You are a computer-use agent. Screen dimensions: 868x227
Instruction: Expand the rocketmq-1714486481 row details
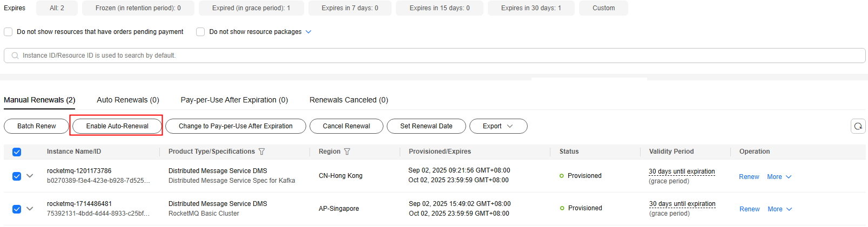(30, 209)
